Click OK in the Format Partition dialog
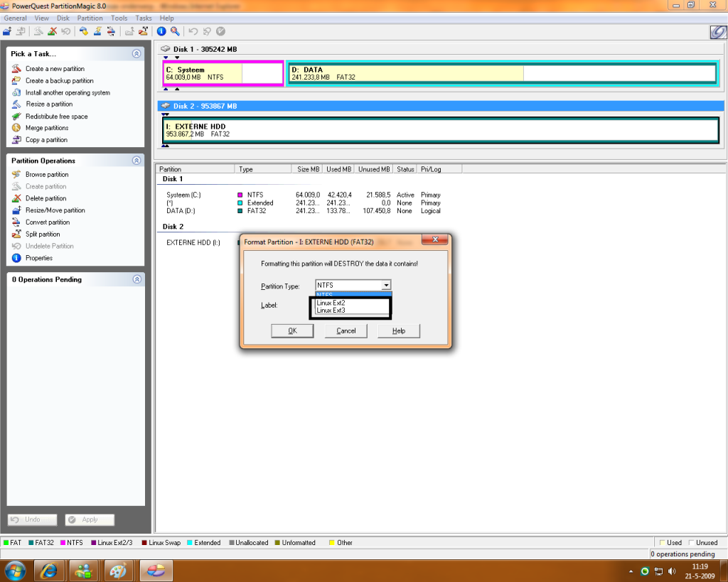The height and width of the screenshot is (582, 728). [x=292, y=331]
